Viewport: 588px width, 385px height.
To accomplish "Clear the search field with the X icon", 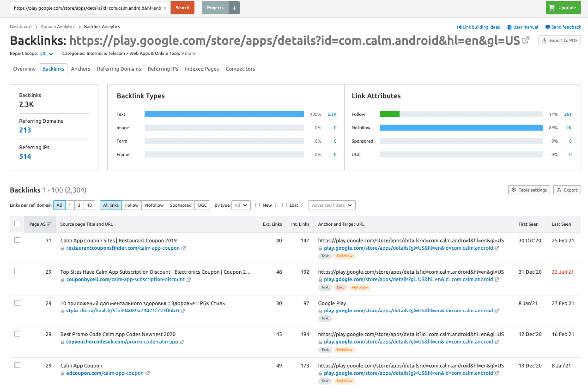I will pos(165,8).
